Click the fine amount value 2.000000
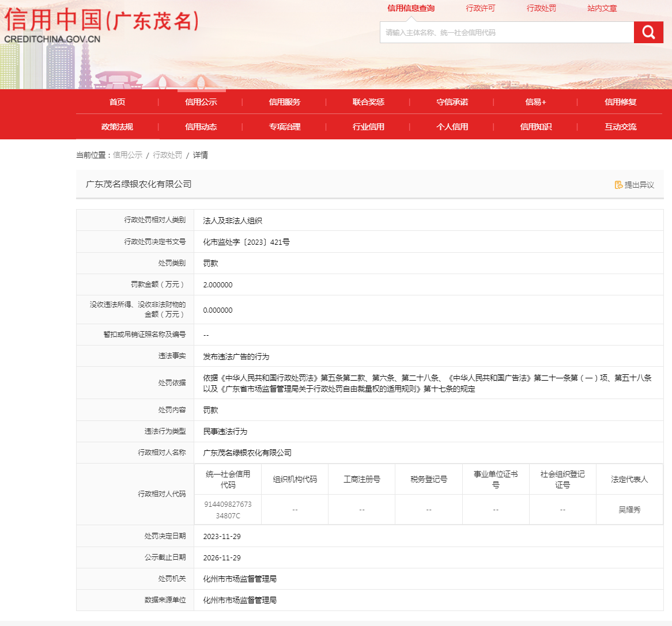The height and width of the screenshot is (626, 672). point(218,284)
